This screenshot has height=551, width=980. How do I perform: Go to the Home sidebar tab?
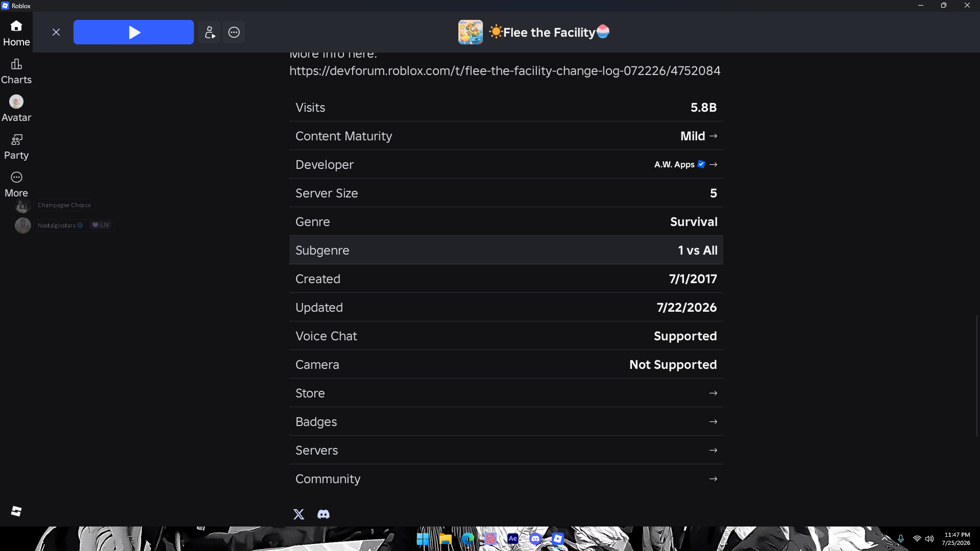pos(16,33)
